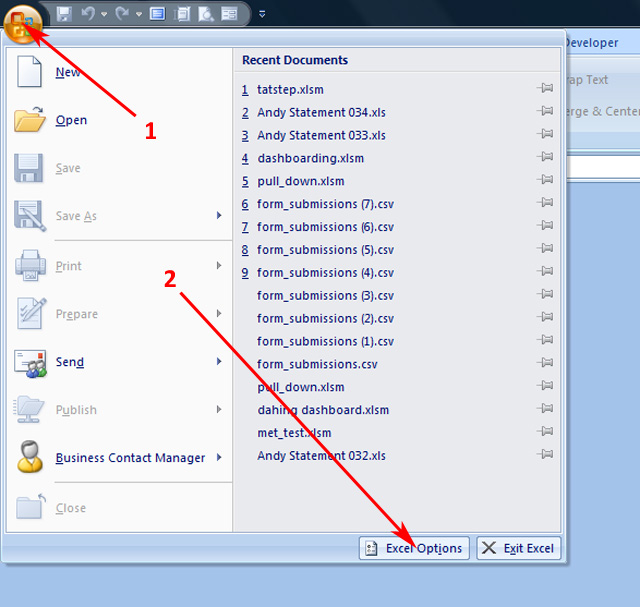Click the Redo arrow icon
Image resolution: width=640 pixels, height=607 pixels.
point(123,14)
